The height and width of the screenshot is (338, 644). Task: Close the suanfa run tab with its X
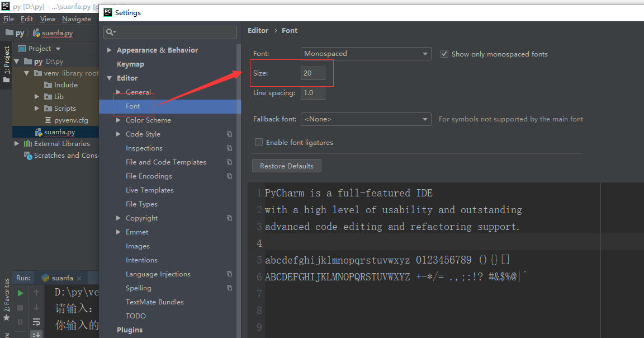click(79, 278)
